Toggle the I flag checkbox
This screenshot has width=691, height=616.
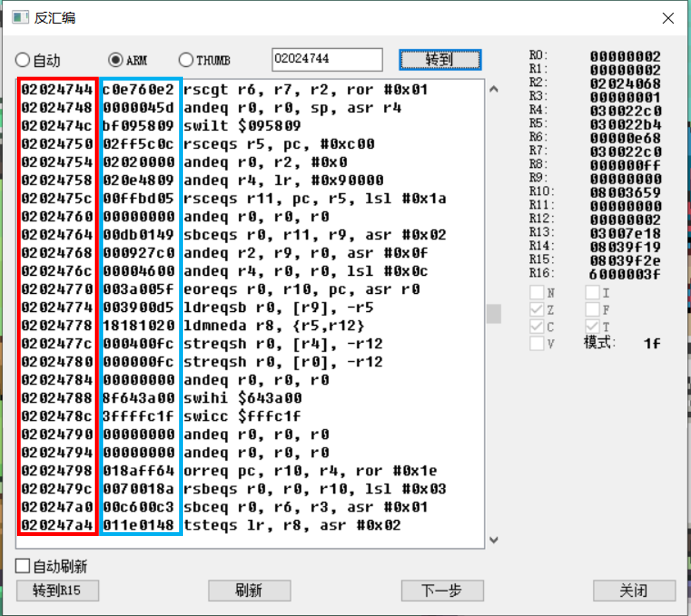(592, 292)
